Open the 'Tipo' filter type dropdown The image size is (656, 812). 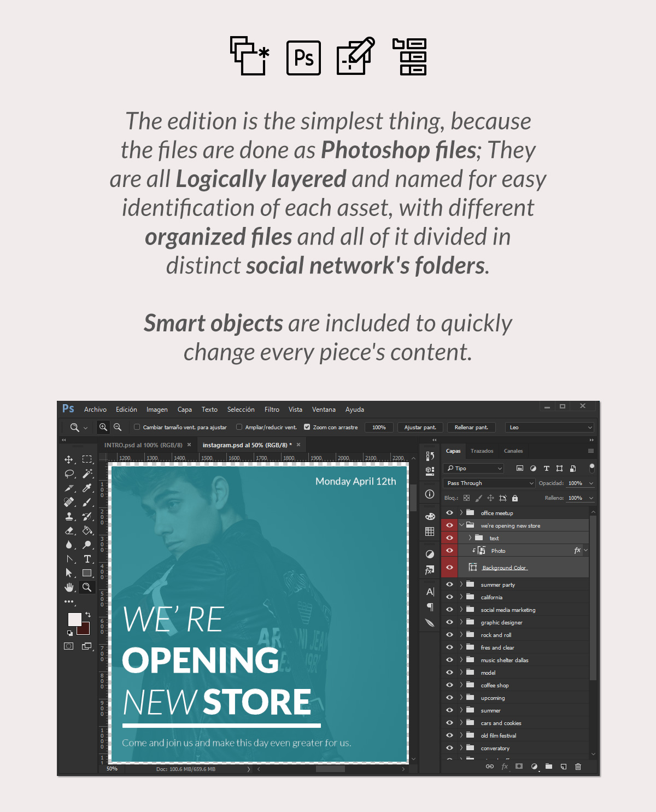coord(473,468)
